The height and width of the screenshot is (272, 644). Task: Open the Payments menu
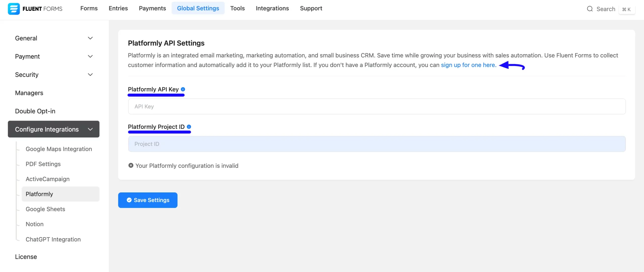pyautogui.click(x=152, y=8)
